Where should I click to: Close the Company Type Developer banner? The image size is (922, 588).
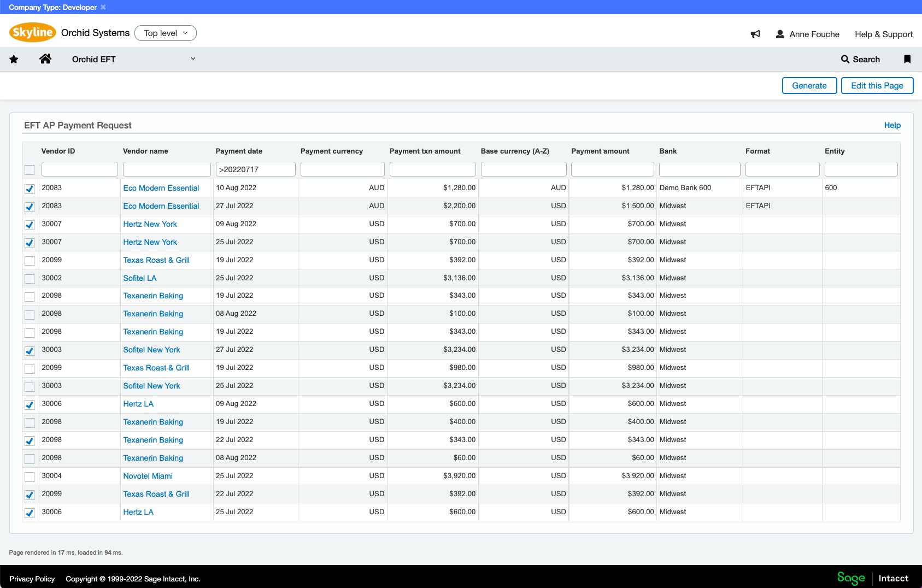coord(103,7)
